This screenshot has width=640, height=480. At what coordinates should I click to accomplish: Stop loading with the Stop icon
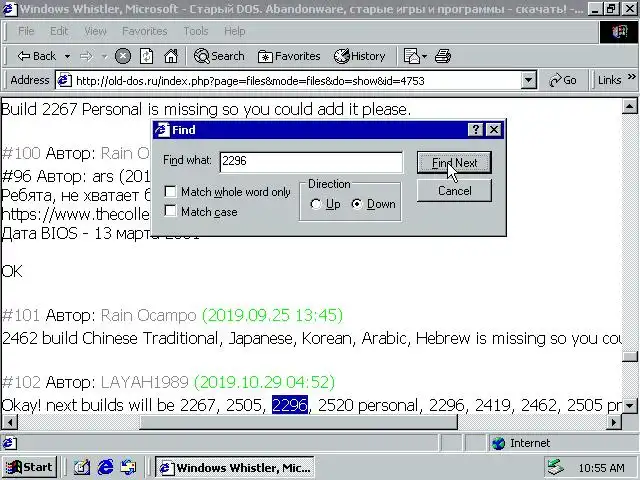[122, 56]
